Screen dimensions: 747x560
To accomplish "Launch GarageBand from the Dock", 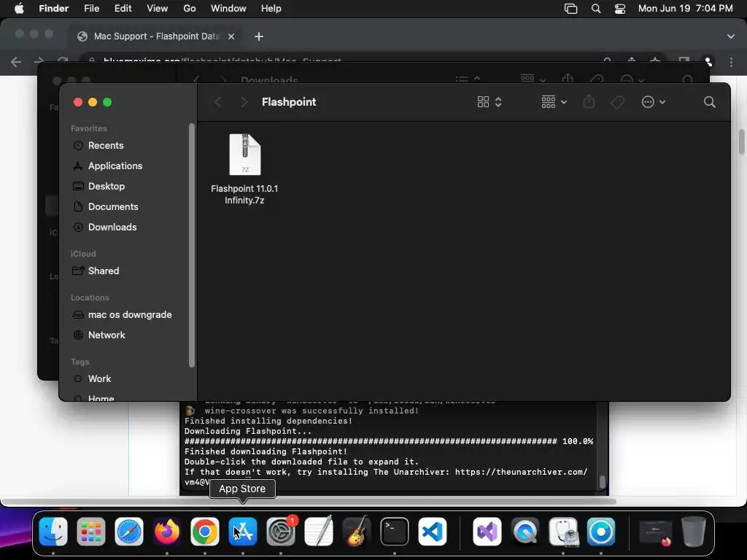I will [x=357, y=532].
